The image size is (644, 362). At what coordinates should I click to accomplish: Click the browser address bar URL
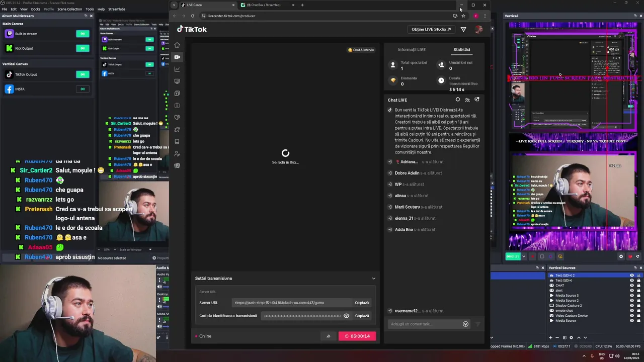(x=231, y=16)
